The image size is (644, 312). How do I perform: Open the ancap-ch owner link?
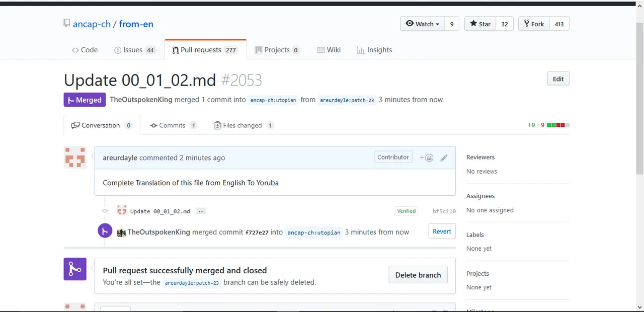click(92, 24)
